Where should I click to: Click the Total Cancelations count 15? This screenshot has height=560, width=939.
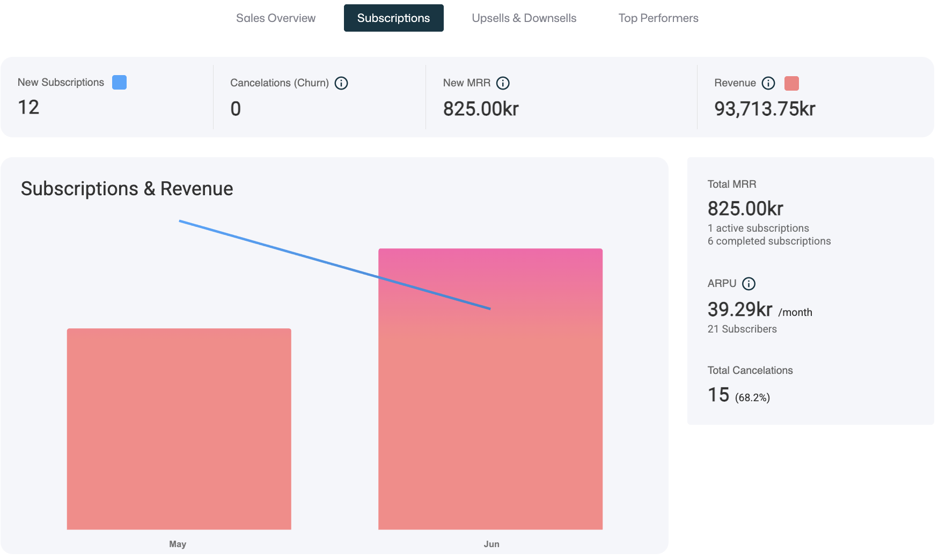pyautogui.click(x=718, y=395)
